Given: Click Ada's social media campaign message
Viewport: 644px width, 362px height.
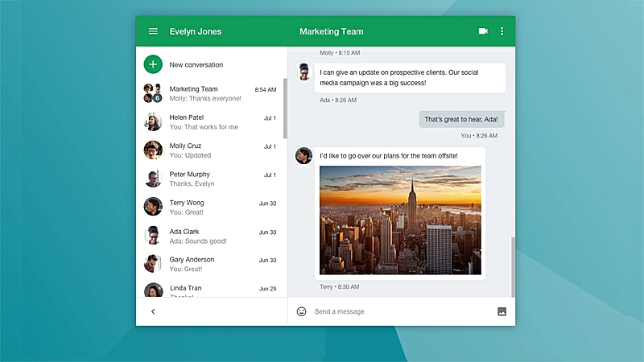Looking at the screenshot, I should (x=410, y=77).
